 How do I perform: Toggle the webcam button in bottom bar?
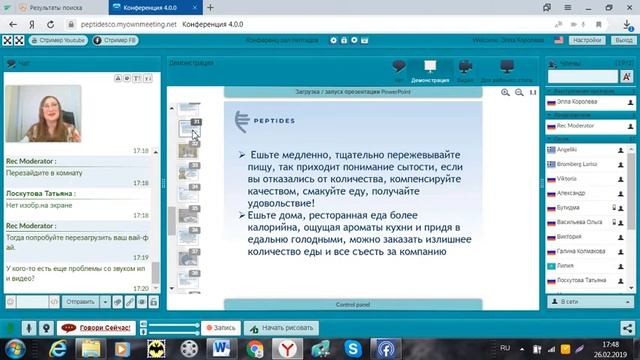click(x=47, y=328)
